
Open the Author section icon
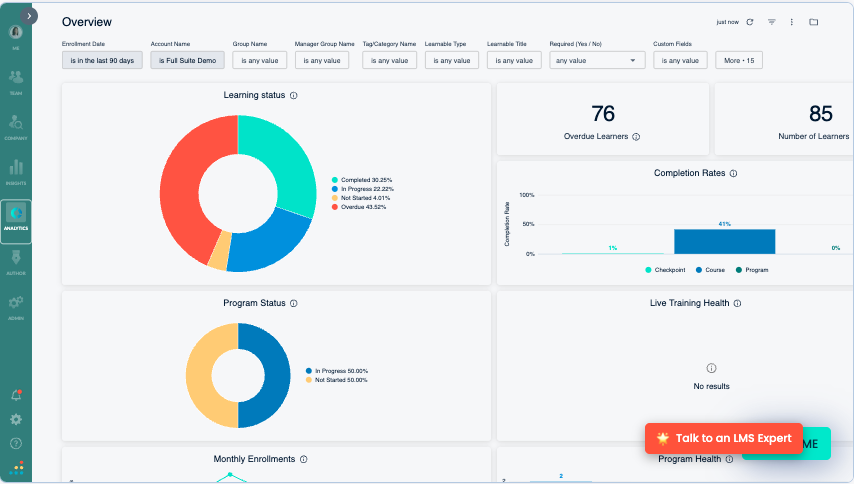click(x=16, y=261)
